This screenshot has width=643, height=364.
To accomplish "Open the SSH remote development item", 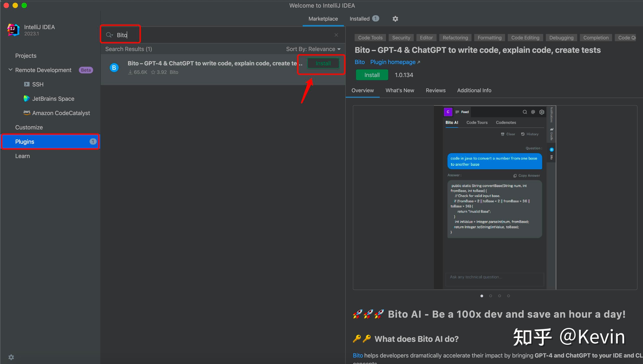I will [37, 84].
